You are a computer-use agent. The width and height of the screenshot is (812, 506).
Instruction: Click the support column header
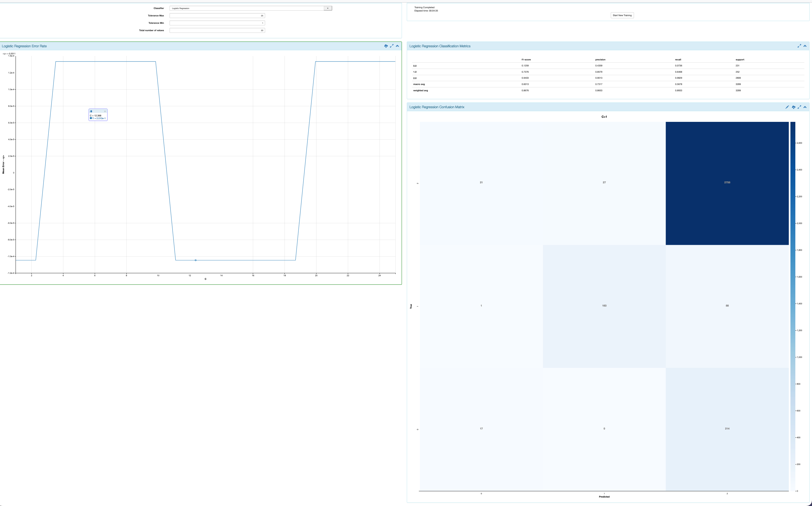[x=740, y=60]
